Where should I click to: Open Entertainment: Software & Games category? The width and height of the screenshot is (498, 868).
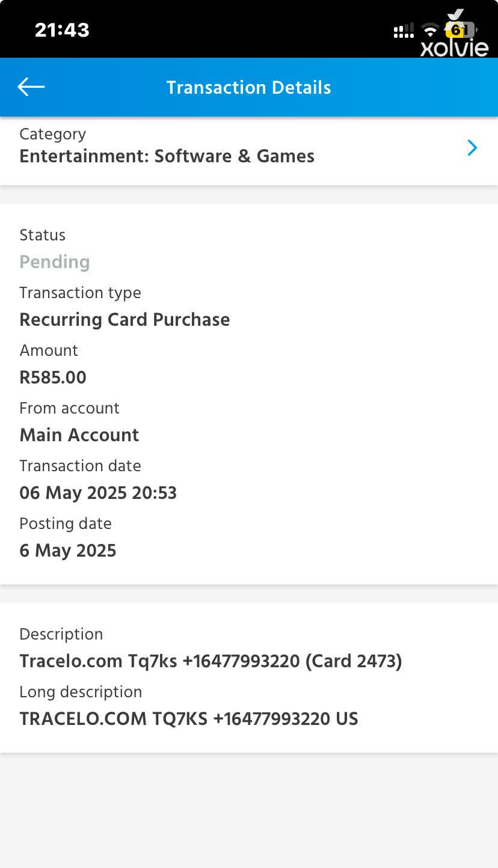[x=167, y=156]
